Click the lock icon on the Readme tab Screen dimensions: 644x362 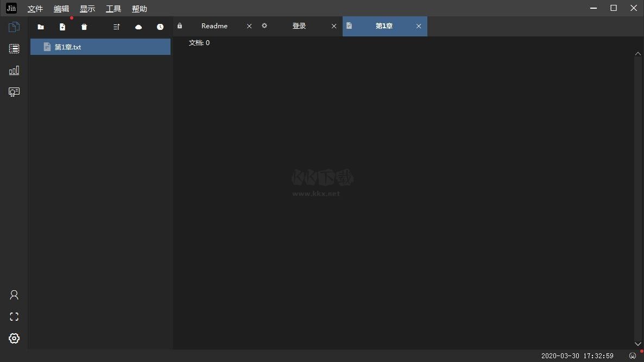click(x=180, y=26)
